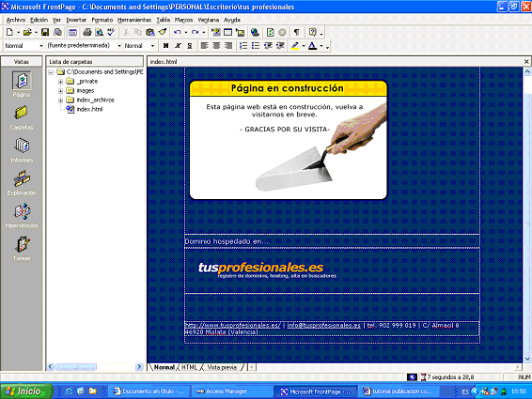Open the paragraph style Normal dropdown
532x399 pixels.
(41, 45)
